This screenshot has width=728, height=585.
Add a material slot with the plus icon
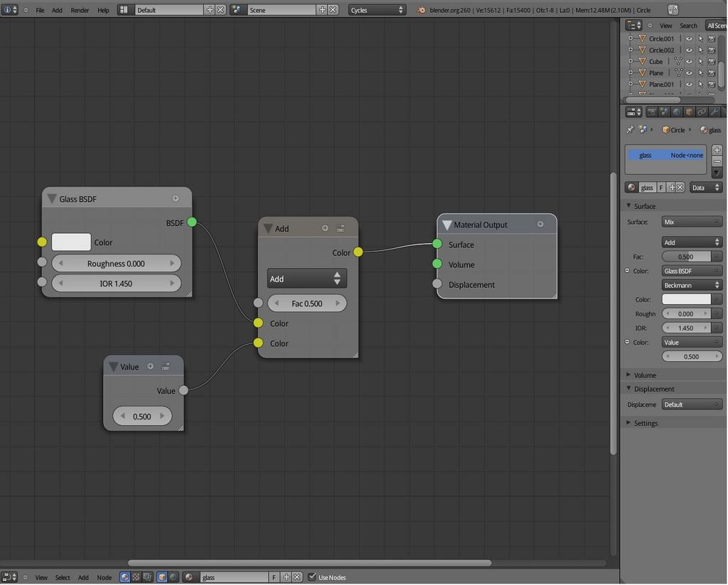point(717,150)
